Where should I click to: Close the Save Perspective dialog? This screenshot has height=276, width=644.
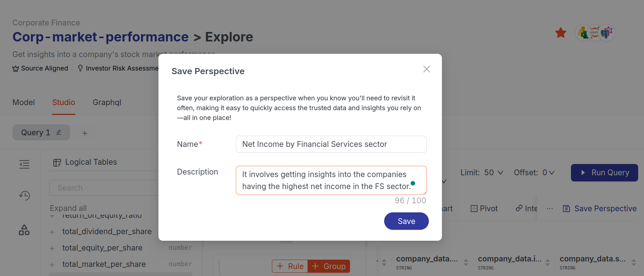[x=426, y=69]
